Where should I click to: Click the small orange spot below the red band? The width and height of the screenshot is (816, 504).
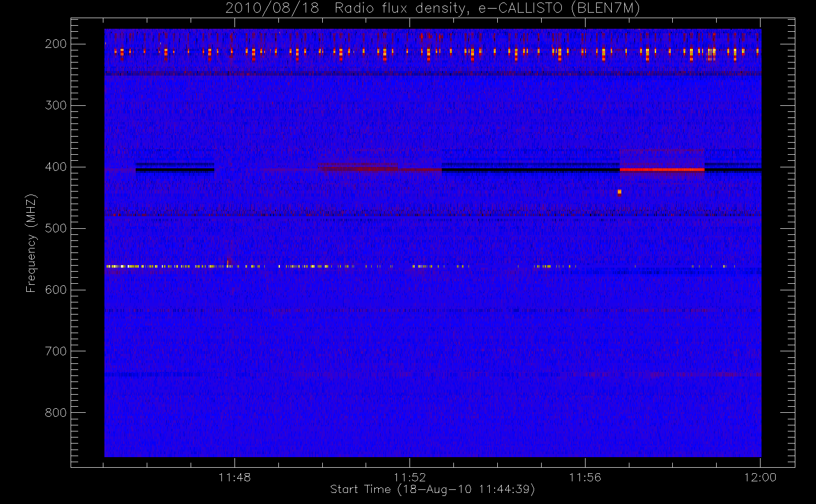tap(619, 193)
